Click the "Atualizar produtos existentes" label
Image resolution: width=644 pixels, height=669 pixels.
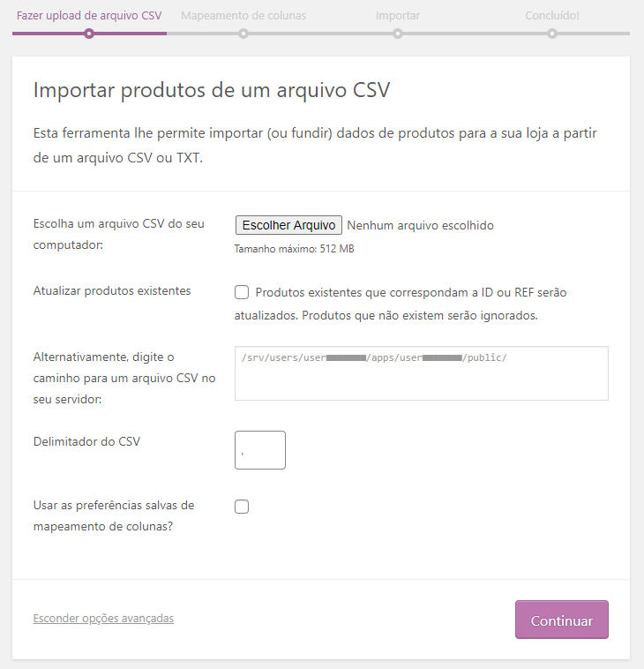point(111,290)
